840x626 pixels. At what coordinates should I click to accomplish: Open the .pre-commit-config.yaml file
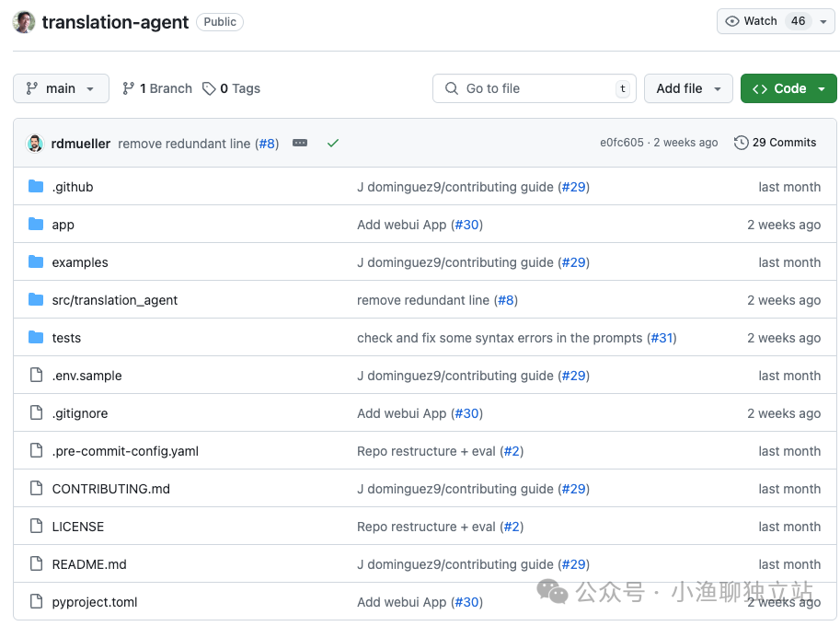coord(125,451)
